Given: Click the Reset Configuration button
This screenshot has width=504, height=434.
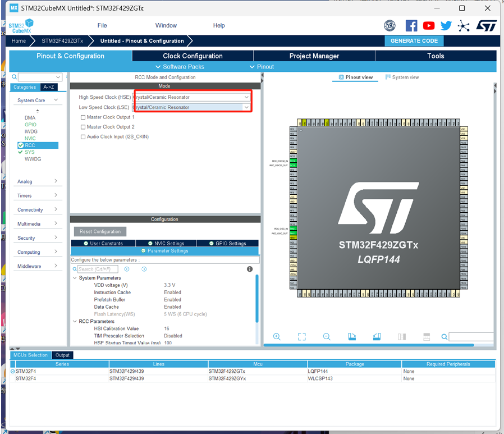Looking at the screenshot, I should point(100,231).
